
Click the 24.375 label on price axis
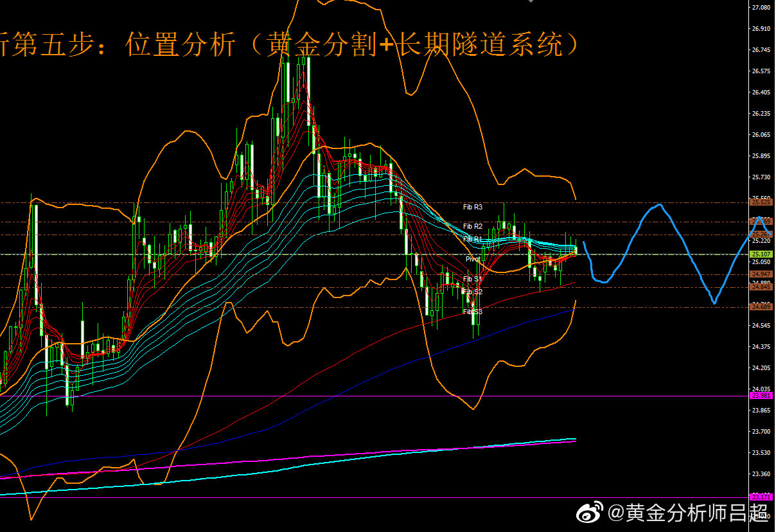761,347
